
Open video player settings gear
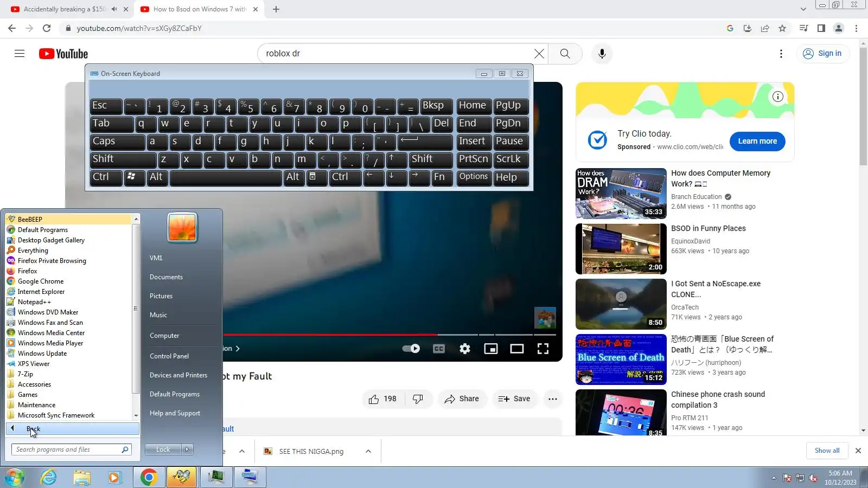(x=465, y=349)
